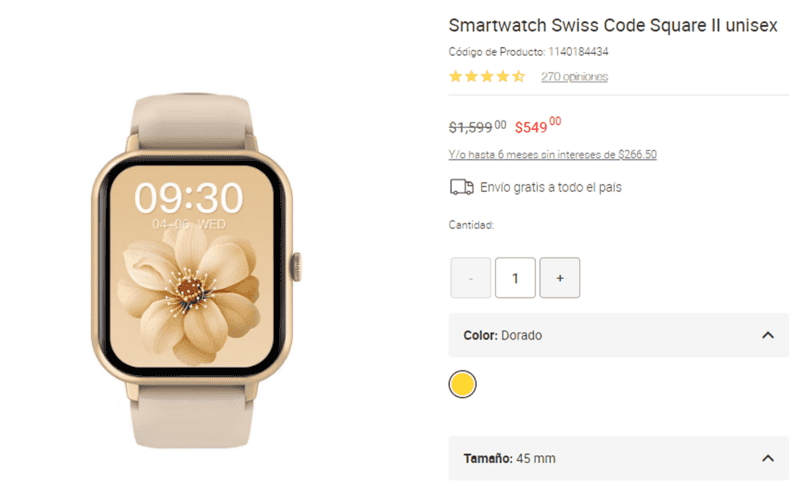Click the half-filled fifth rating star
The height and width of the screenshot is (487, 800).
click(x=518, y=76)
